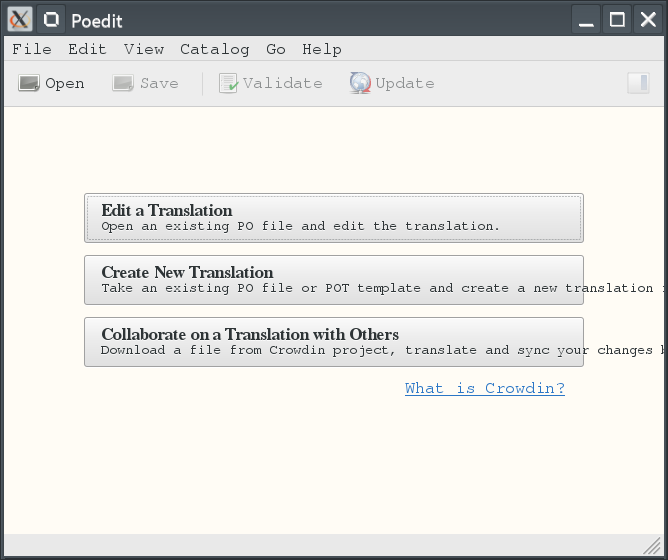Screen dimensions: 668x560
Task: Open the Help menu
Action: 322,49
